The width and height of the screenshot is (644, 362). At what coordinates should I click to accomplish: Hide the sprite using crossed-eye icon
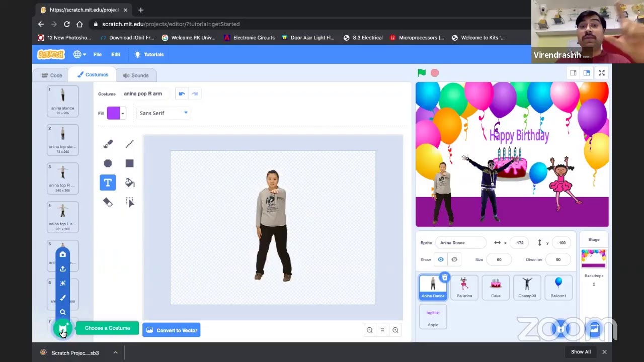(454, 259)
